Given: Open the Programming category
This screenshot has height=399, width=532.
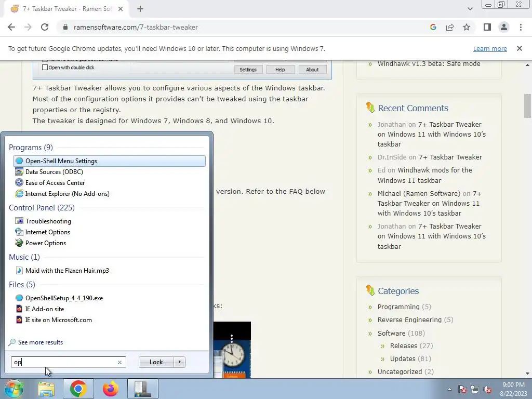Looking at the screenshot, I should tap(398, 307).
